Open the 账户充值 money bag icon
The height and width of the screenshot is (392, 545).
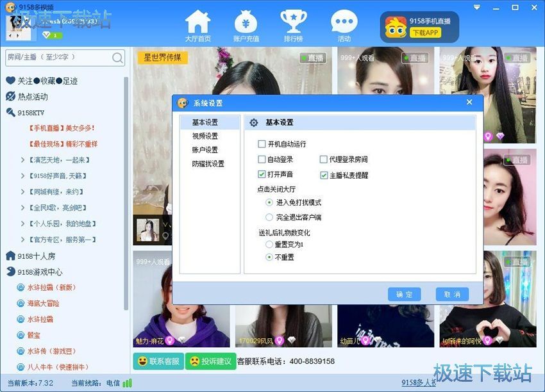[246, 26]
